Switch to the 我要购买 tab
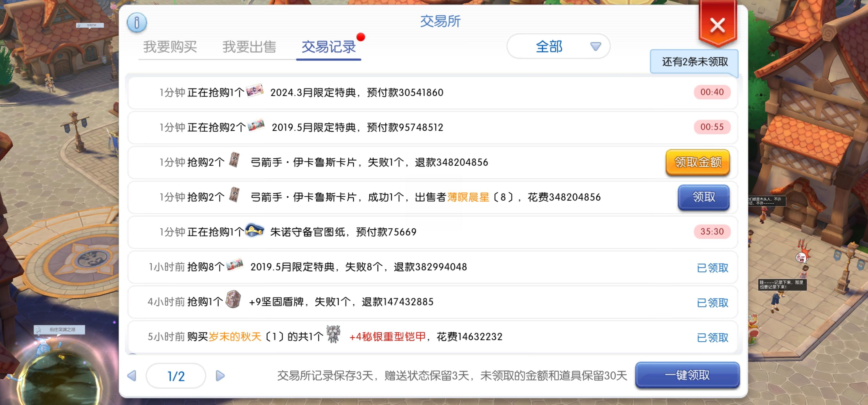868x405 pixels. 170,47
